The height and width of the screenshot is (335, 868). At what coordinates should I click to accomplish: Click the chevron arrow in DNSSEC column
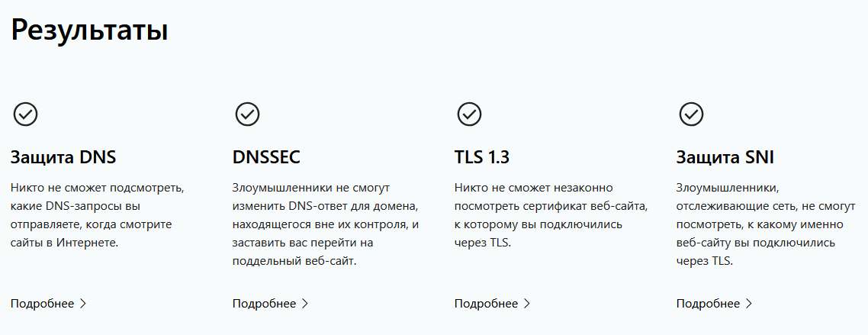point(305,304)
